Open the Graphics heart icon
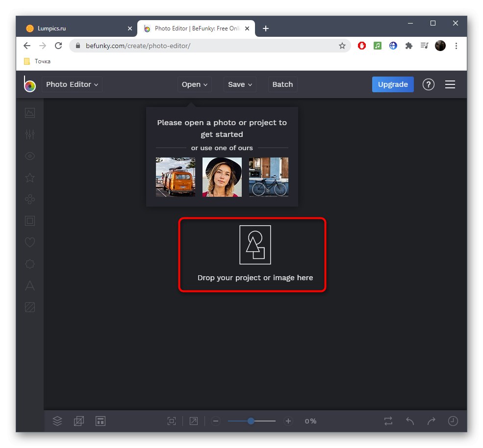The height and width of the screenshot is (448, 483). (30, 242)
